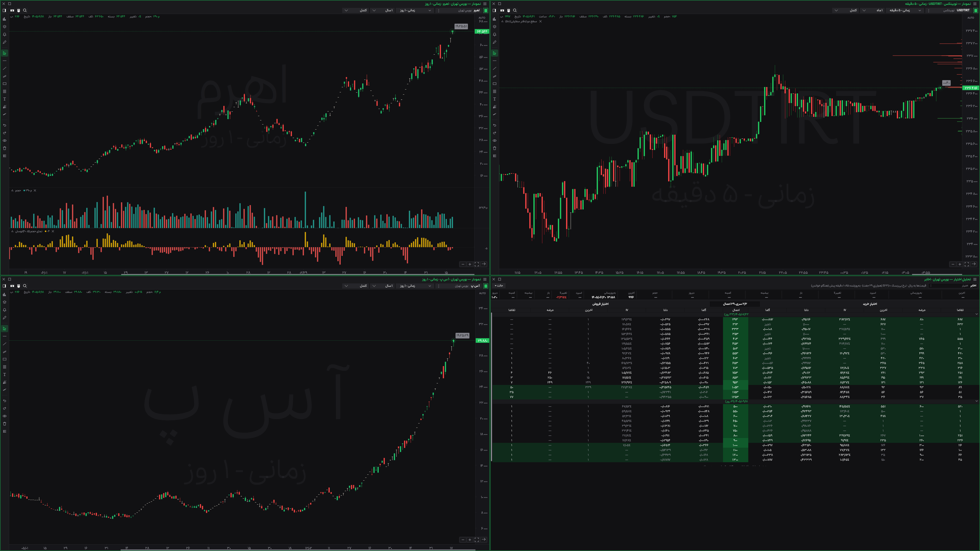Open symbol options three-dots in USDTIRT chart

click(929, 10)
